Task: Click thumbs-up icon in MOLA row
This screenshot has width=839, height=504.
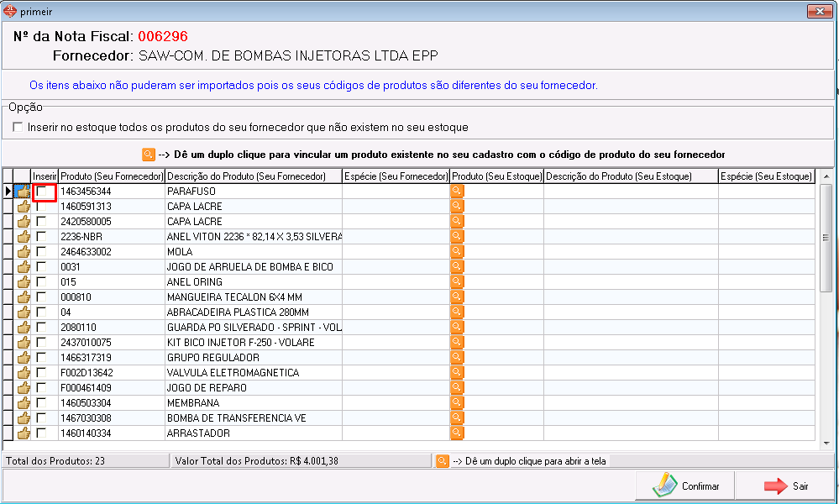Action: pyautogui.click(x=23, y=251)
